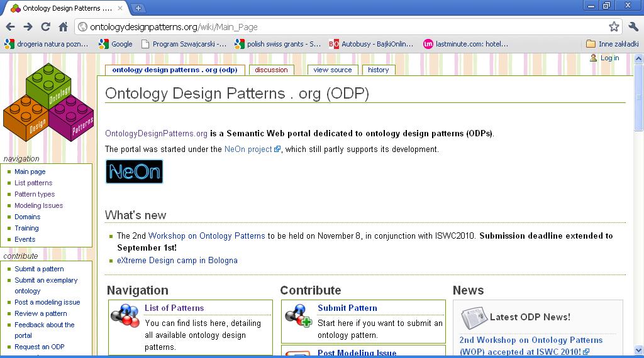644x358 pixels.
Task: Open the 'Submit Pattern' heading link
Action: [x=347, y=308]
